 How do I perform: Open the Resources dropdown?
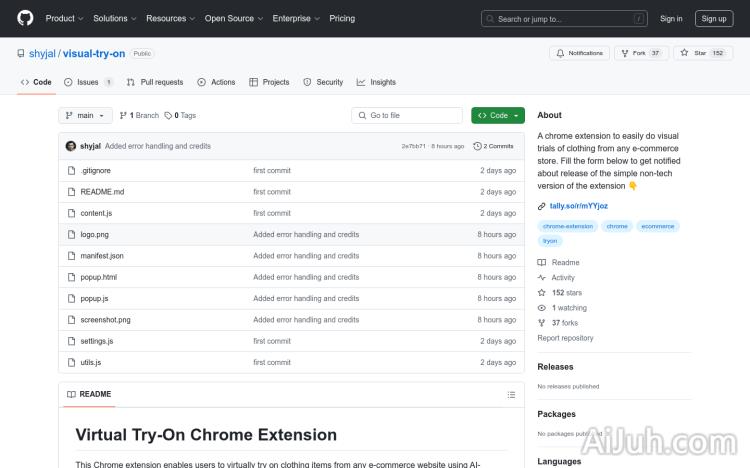point(170,18)
